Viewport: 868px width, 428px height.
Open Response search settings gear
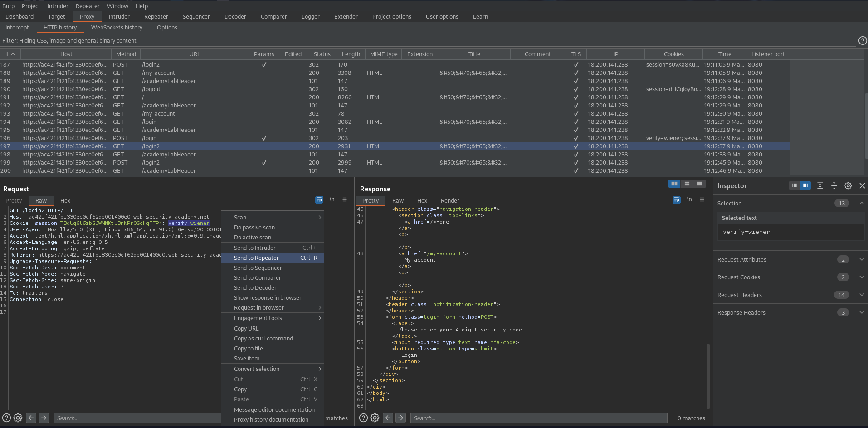click(375, 418)
